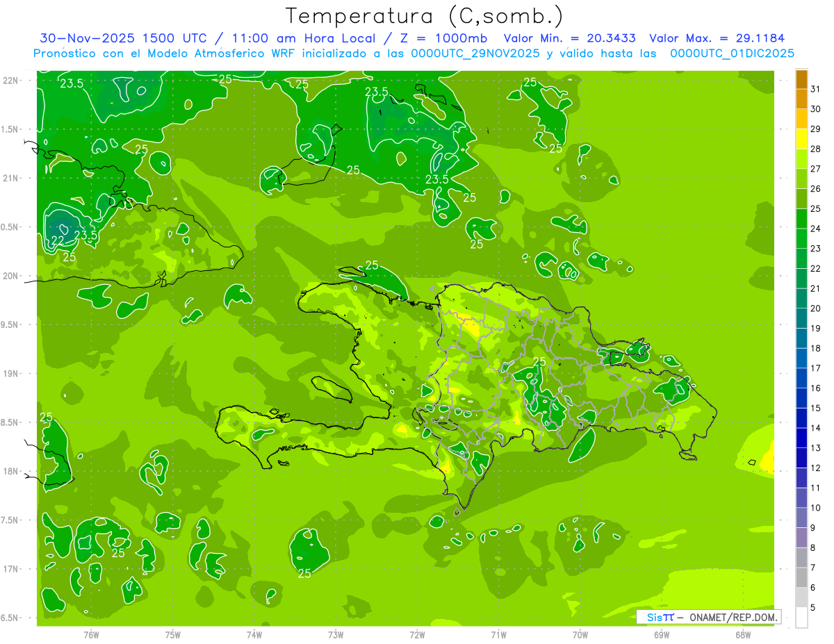This screenshot has height=644, width=834.
Task: Click the 21N latitude axis label
Action: [x=12, y=178]
